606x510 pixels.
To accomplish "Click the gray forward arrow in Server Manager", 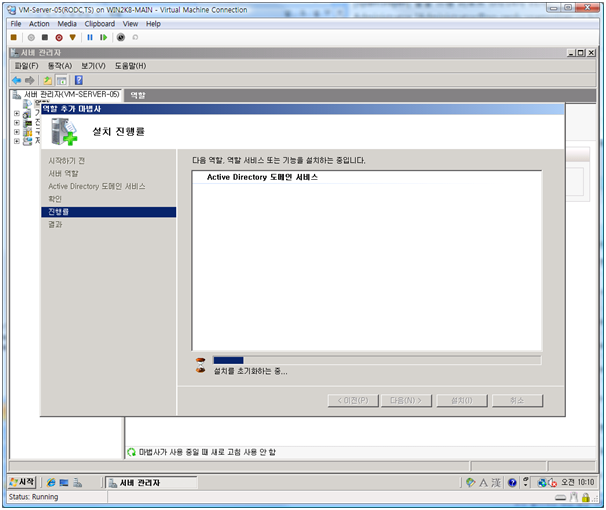I will pyautogui.click(x=30, y=80).
